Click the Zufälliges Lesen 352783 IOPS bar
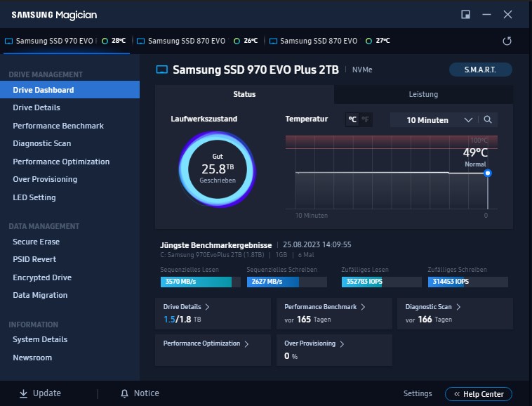The width and height of the screenshot is (532, 406). 381,282
